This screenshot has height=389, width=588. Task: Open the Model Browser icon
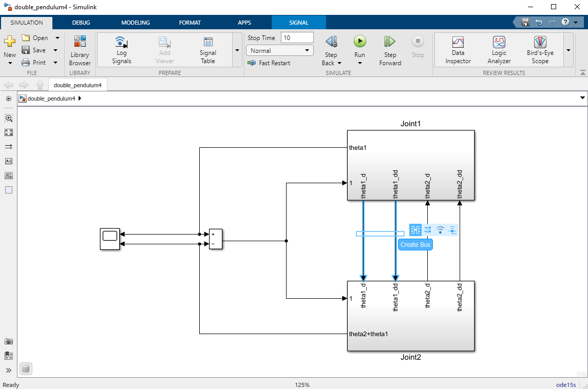(x=9, y=356)
